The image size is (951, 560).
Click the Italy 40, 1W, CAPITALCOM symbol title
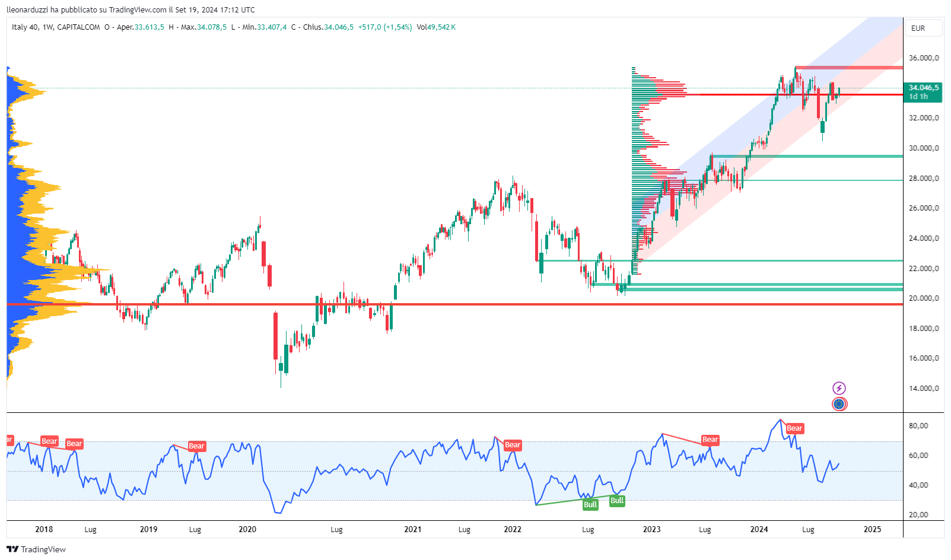click(56, 27)
